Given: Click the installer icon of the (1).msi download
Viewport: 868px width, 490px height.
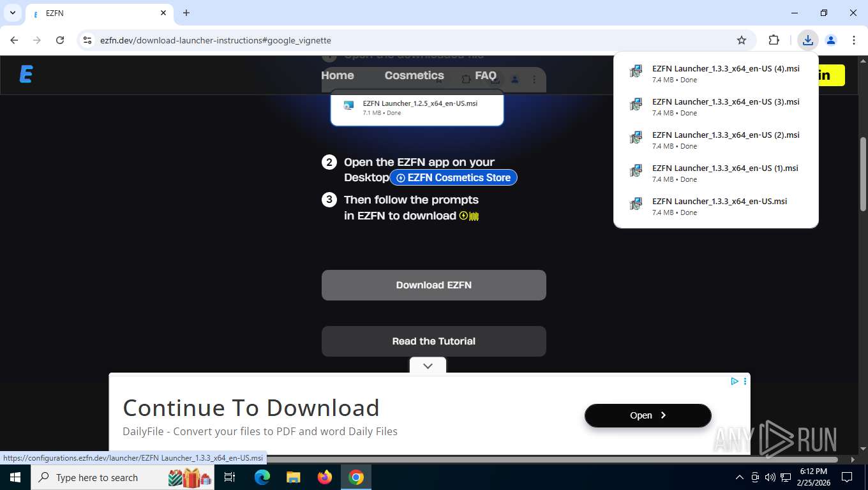Looking at the screenshot, I should click(x=636, y=171).
